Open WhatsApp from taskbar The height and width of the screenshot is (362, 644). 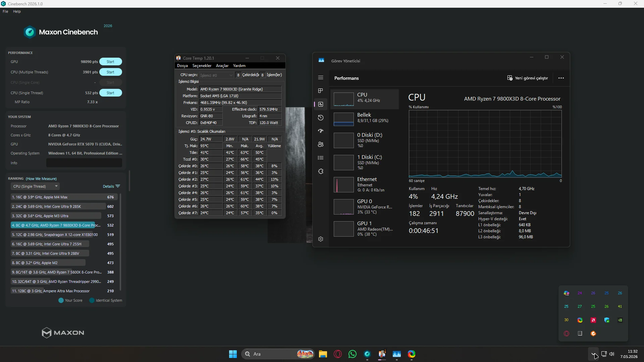click(353, 354)
